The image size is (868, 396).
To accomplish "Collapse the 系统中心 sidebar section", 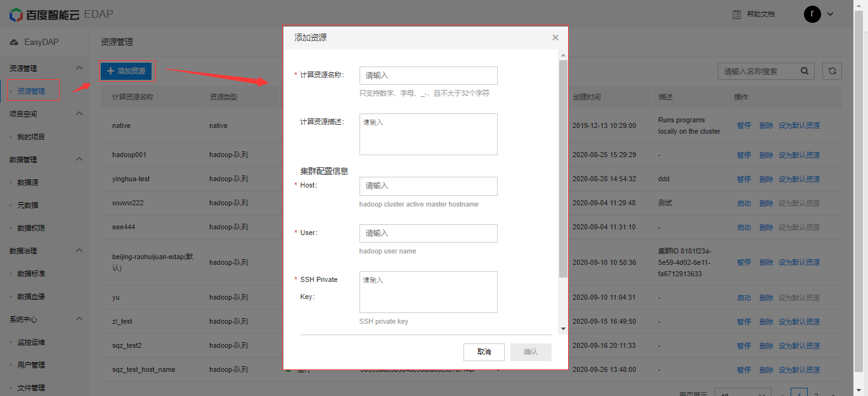I will tap(79, 319).
